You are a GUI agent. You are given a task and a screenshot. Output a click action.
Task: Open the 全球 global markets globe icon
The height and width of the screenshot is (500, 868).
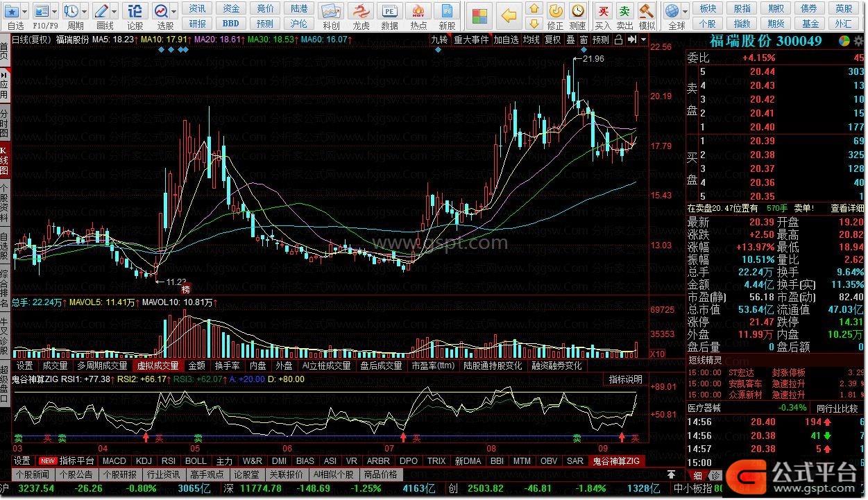click(672, 11)
